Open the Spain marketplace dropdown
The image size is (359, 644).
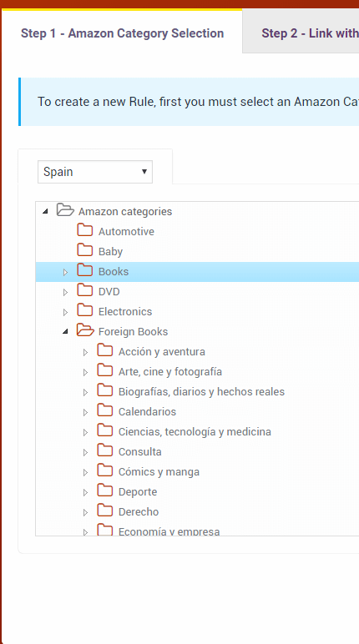95,172
